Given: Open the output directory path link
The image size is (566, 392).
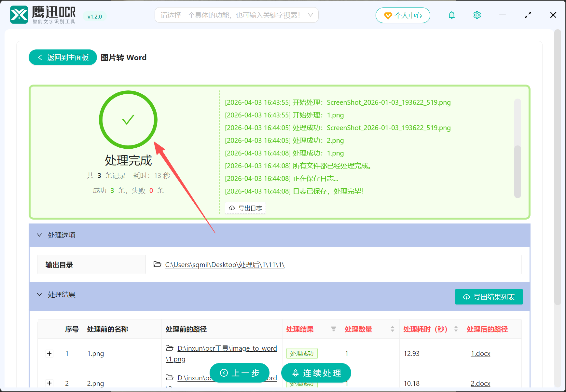Looking at the screenshot, I should (x=225, y=264).
